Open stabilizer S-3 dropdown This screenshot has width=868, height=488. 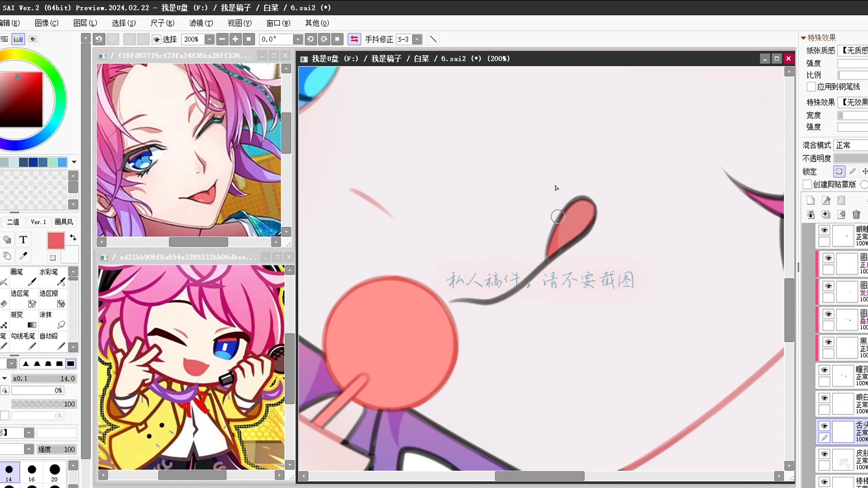[417, 39]
